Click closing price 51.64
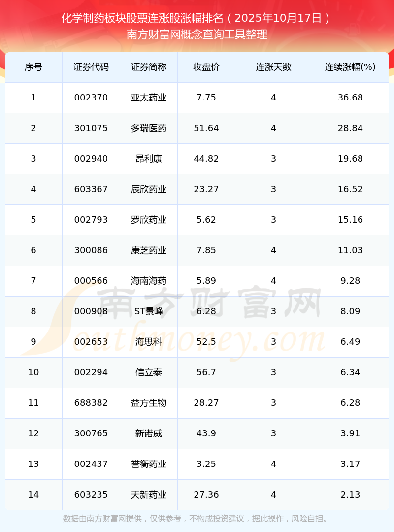The width and height of the screenshot is (394, 532). point(206,128)
